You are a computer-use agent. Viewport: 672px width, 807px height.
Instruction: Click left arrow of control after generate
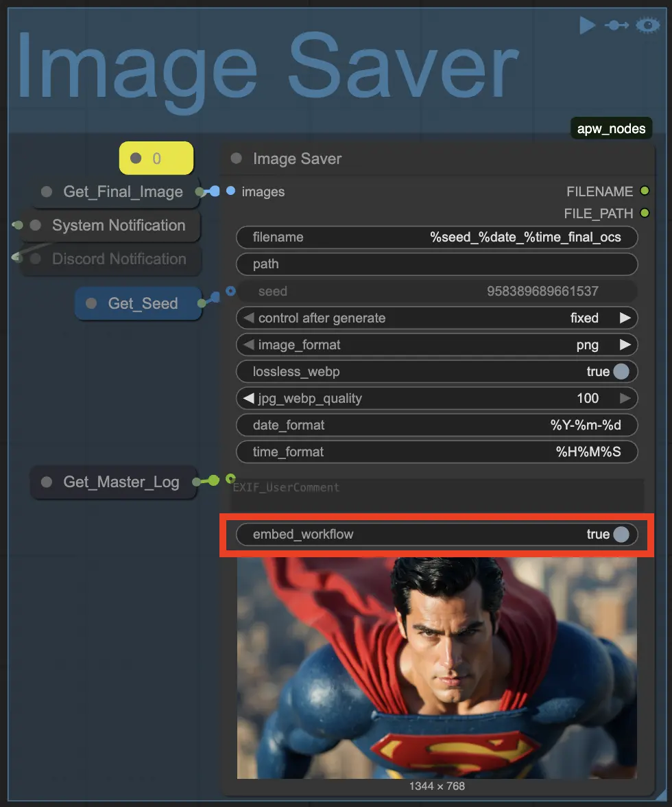coord(248,318)
